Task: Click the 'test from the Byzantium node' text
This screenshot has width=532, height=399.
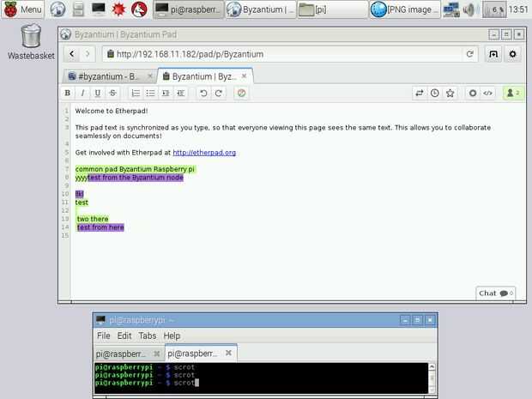Action: pyautogui.click(x=136, y=178)
